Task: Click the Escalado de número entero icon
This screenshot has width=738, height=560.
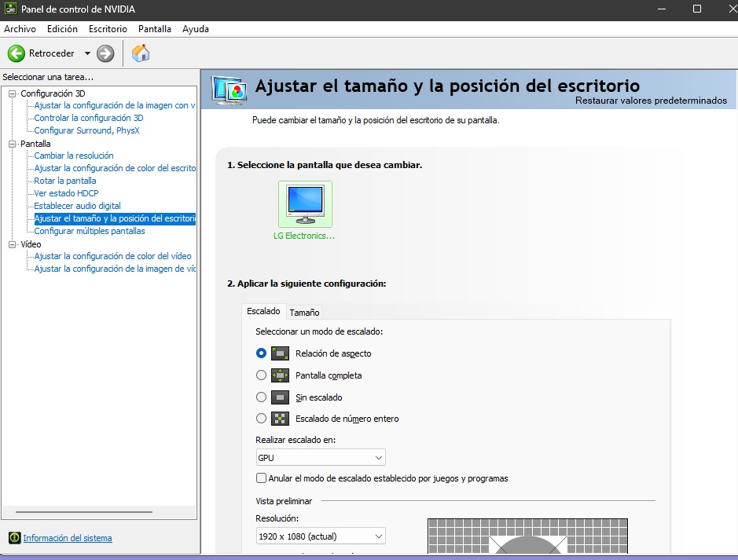Action: 280,419
